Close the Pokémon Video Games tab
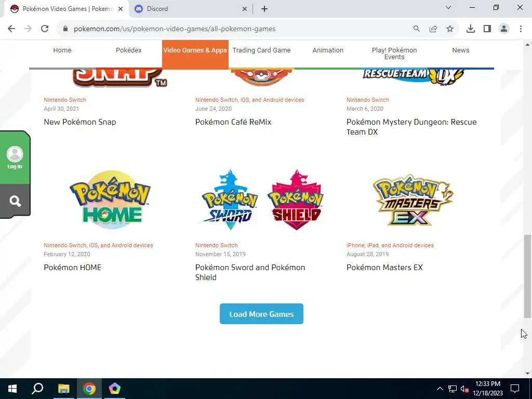The height and width of the screenshot is (399, 532). 121,9
